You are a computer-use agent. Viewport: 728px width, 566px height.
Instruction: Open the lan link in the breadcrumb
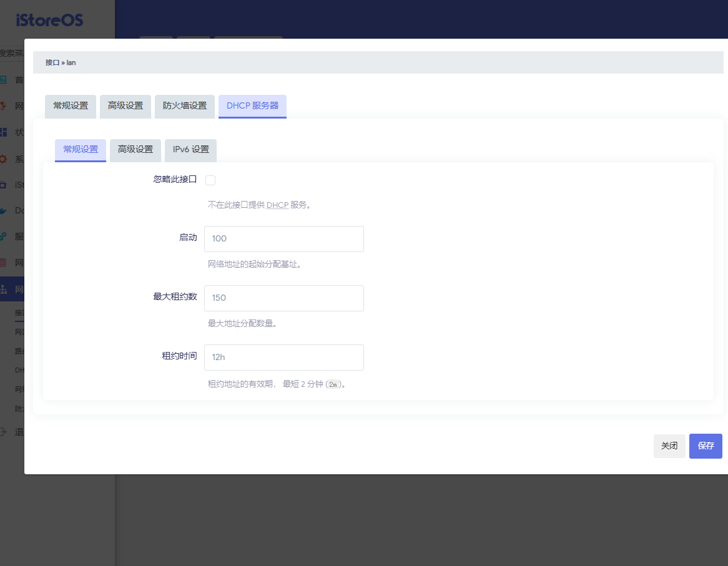pyautogui.click(x=71, y=62)
